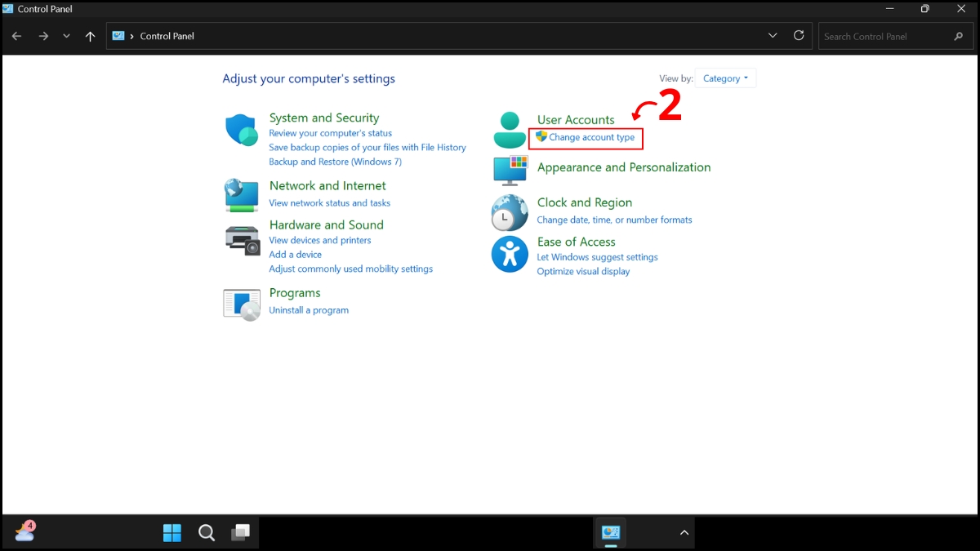Click the Network and Internet monitor icon

pyautogui.click(x=241, y=195)
